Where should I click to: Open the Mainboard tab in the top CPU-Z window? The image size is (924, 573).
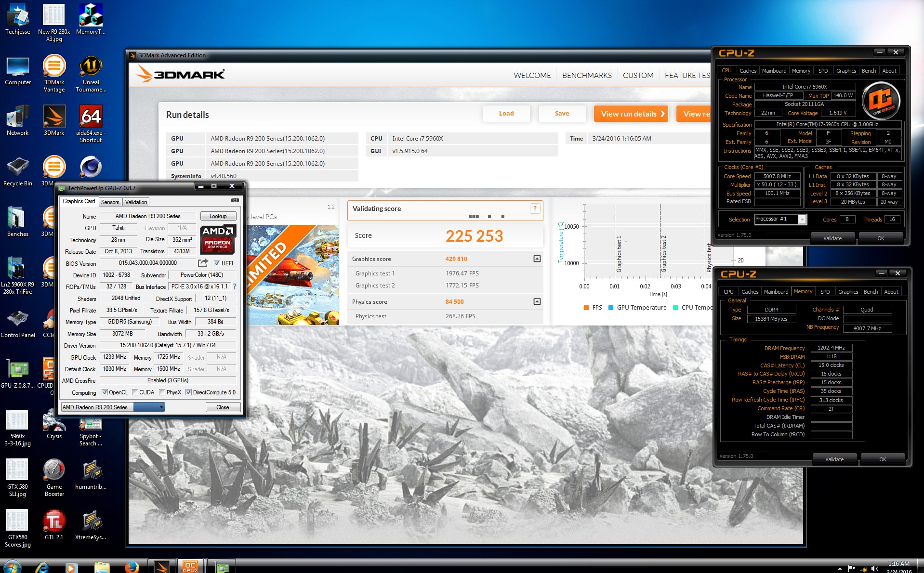[774, 71]
